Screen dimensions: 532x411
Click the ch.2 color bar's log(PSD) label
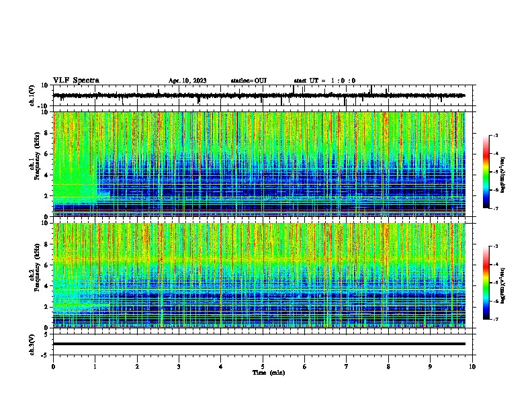click(502, 285)
